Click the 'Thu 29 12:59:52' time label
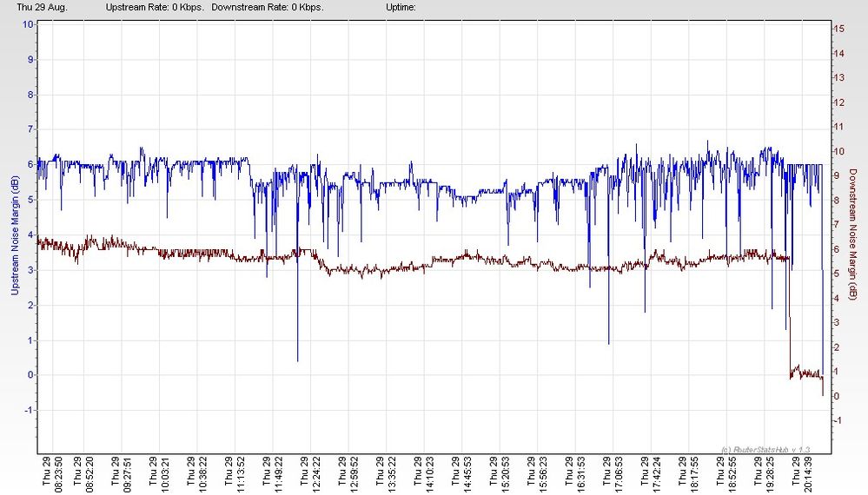 (x=348, y=474)
